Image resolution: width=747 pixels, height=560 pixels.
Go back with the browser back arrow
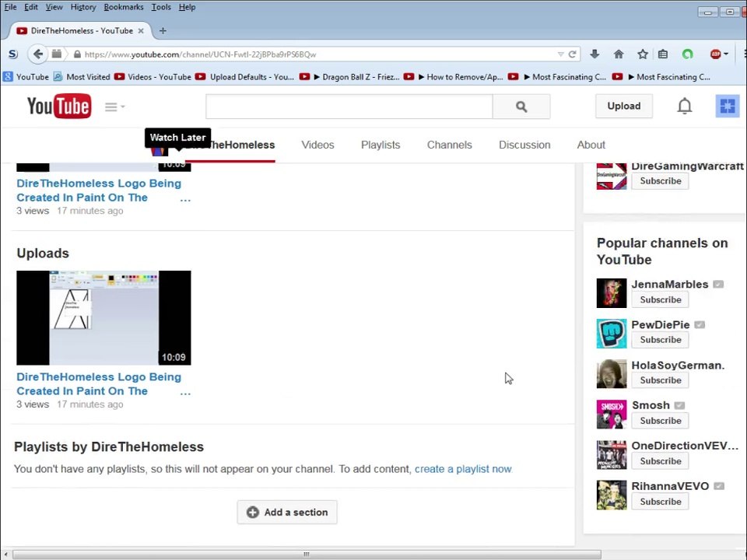click(x=37, y=54)
